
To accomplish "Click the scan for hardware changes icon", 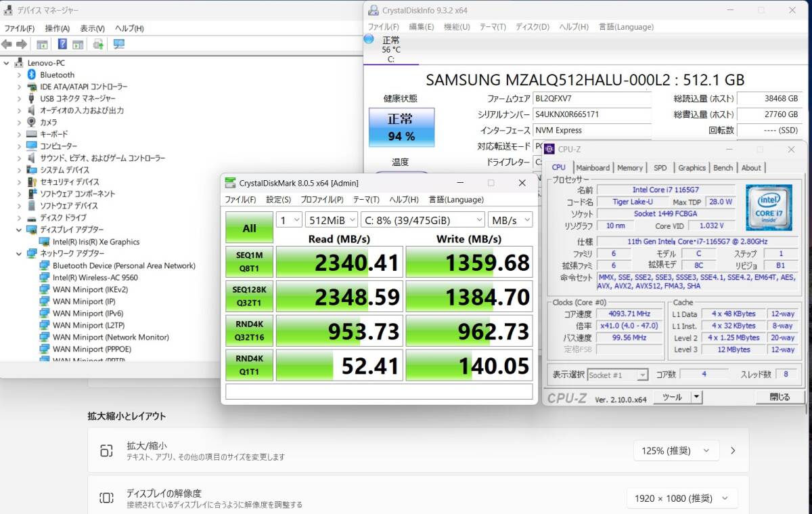I will tap(119, 44).
